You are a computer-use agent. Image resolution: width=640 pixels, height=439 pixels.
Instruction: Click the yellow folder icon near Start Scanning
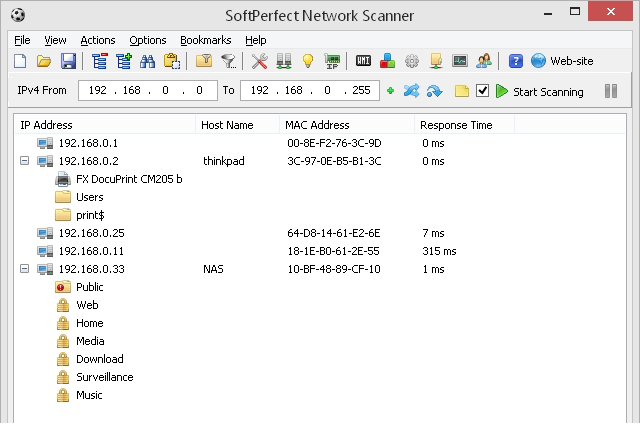tap(462, 91)
